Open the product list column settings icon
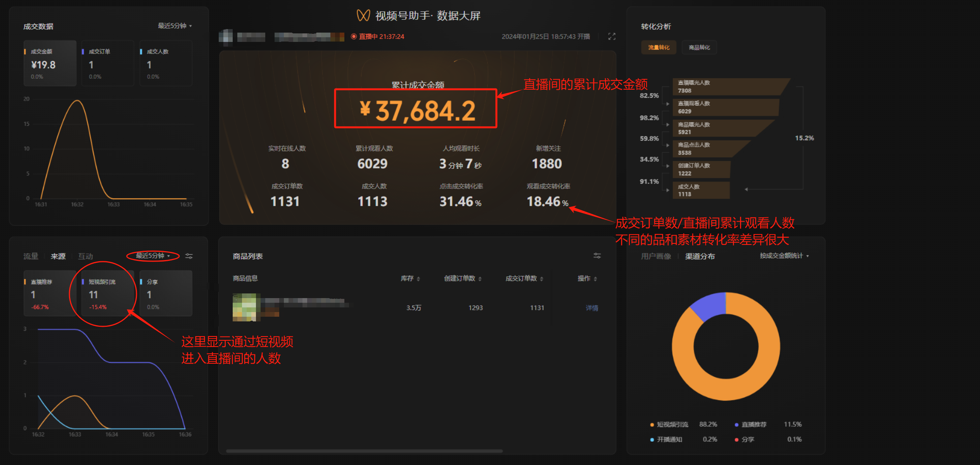Screen dimensions: 980x465 (x=597, y=256)
